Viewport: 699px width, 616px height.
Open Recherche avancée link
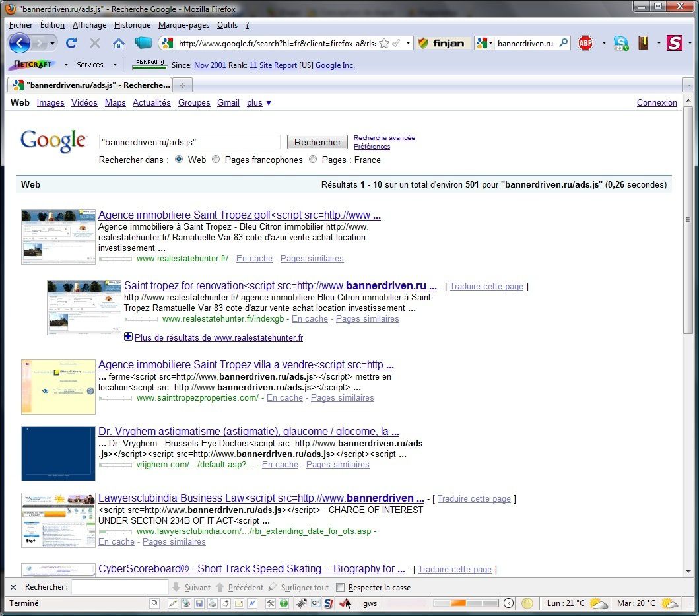[x=384, y=138]
